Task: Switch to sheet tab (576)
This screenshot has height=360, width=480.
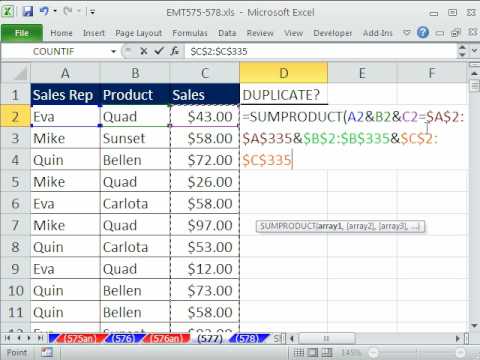Action: pyautogui.click(x=123, y=339)
